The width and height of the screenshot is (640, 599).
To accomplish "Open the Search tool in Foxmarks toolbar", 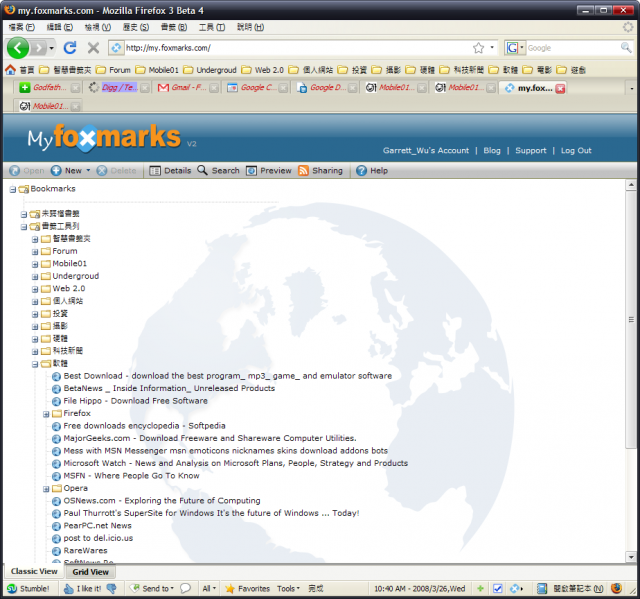I will pos(218,171).
